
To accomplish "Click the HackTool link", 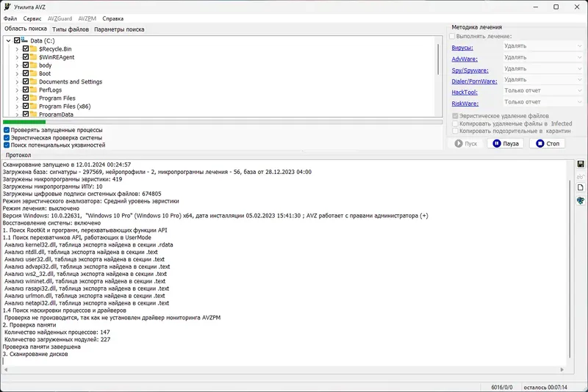I will click(x=465, y=92).
